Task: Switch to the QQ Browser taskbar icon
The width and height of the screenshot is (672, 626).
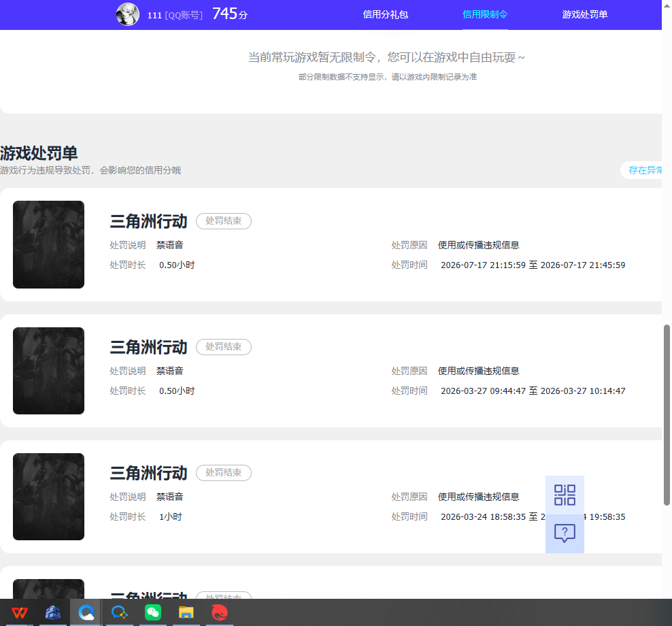Action: point(86,612)
